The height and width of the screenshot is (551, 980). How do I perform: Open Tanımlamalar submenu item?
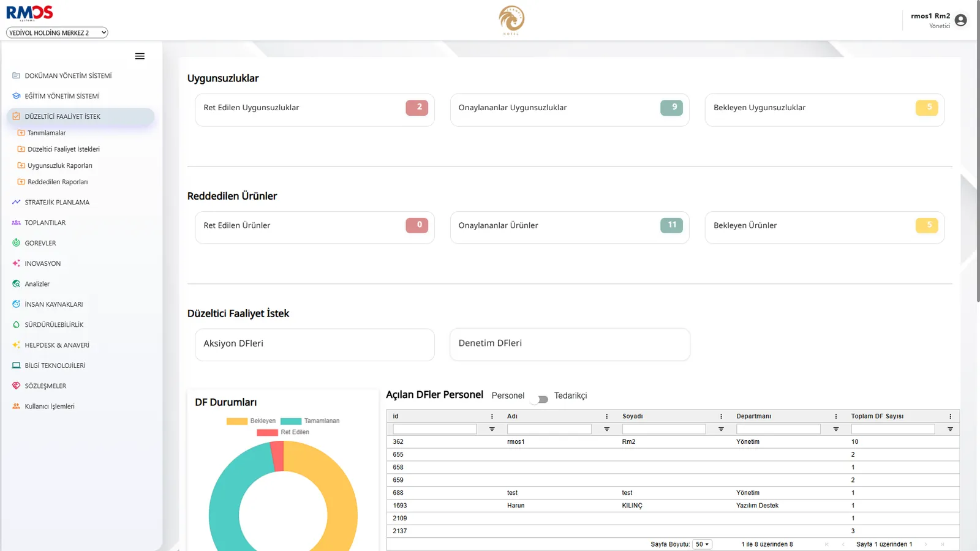[x=47, y=133]
